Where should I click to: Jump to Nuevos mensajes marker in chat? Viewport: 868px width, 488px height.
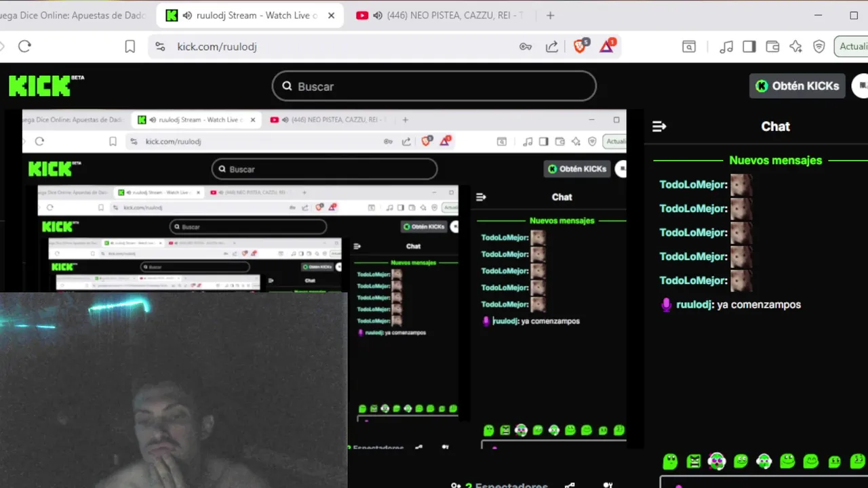coord(775,161)
